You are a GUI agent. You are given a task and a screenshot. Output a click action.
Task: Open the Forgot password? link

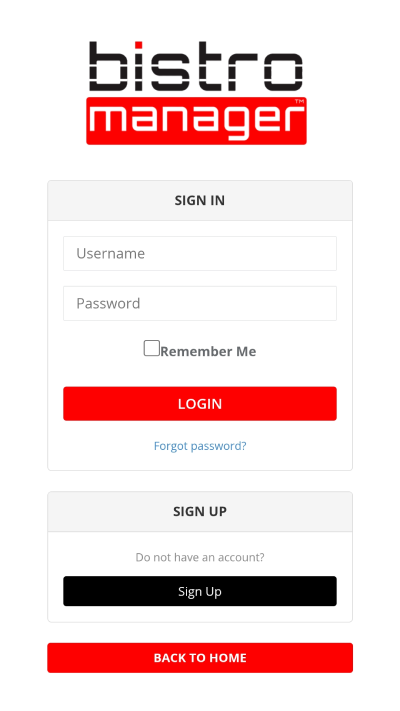click(200, 446)
